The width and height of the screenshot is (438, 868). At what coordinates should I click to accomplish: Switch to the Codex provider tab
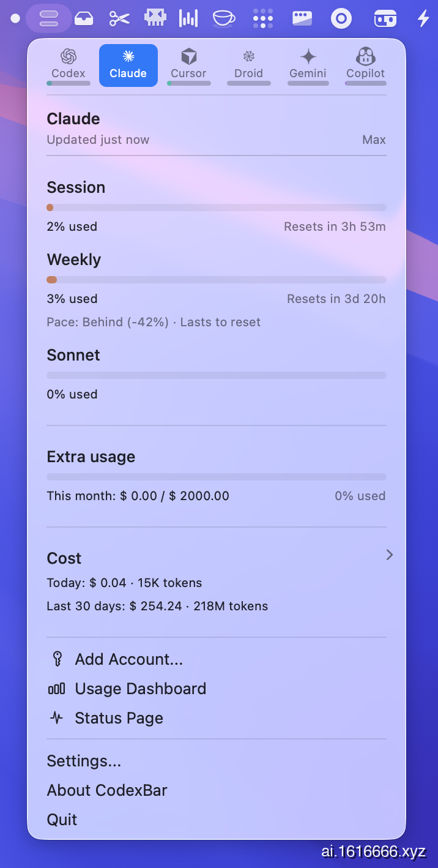69,65
